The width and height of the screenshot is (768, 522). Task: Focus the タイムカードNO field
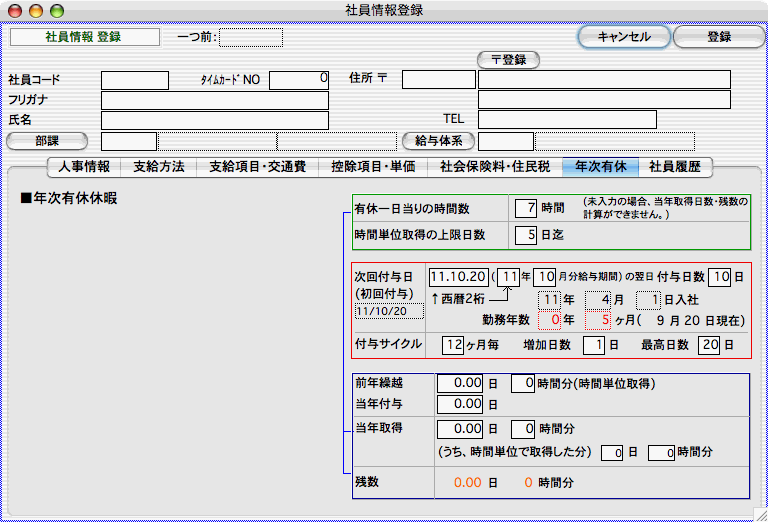[299, 79]
